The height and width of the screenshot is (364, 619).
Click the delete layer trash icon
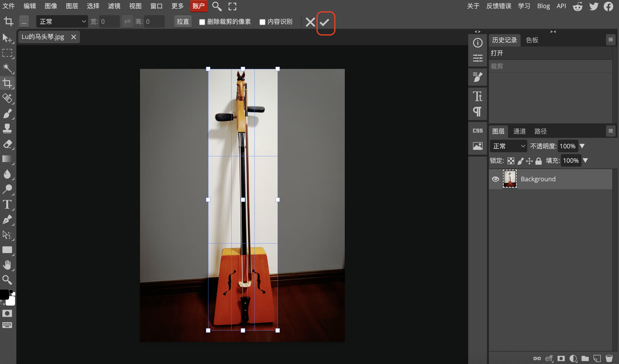(x=609, y=358)
